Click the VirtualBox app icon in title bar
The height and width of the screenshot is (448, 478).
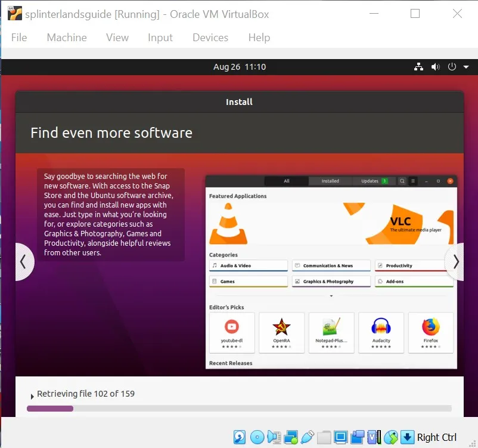[15, 14]
